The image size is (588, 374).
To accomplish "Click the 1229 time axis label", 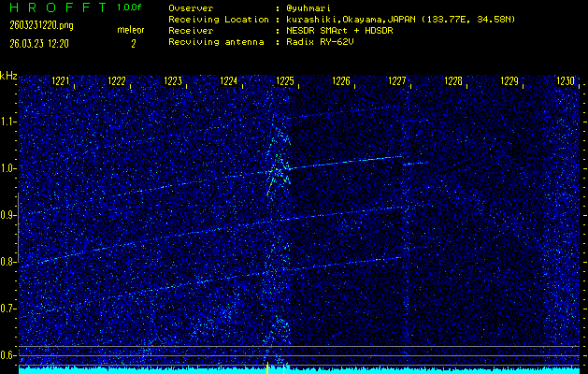I will coord(509,81).
